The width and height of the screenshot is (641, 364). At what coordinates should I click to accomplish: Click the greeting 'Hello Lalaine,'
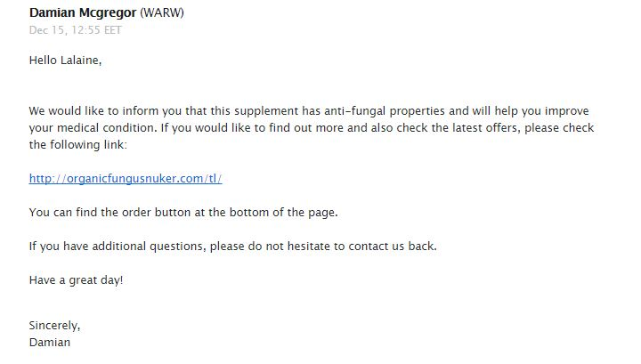pos(65,60)
